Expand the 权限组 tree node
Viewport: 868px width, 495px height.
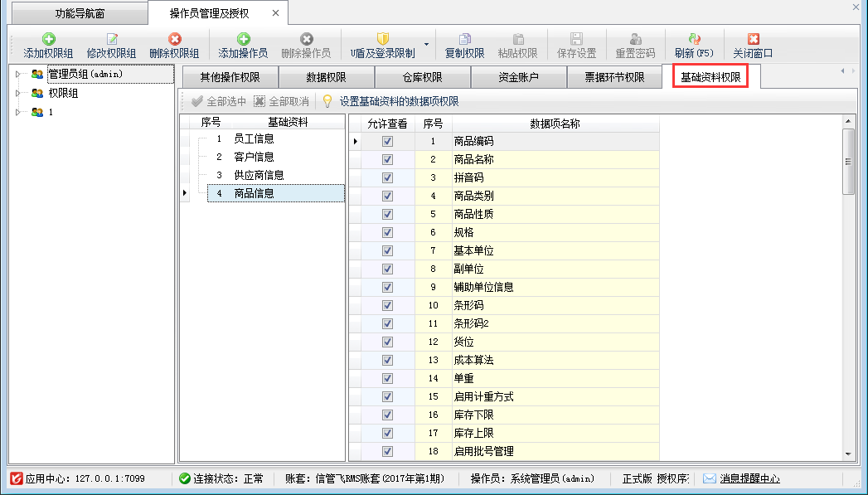click(x=18, y=94)
